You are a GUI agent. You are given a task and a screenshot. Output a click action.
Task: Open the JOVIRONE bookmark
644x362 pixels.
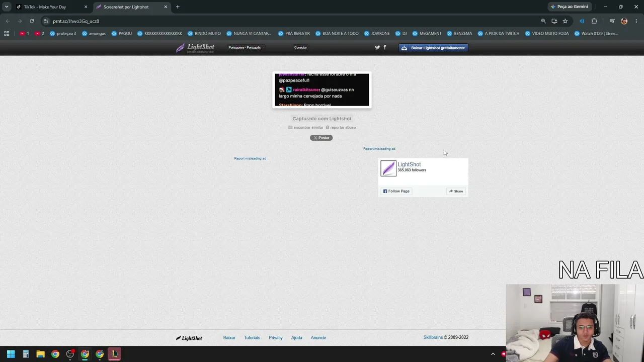(377, 34)
